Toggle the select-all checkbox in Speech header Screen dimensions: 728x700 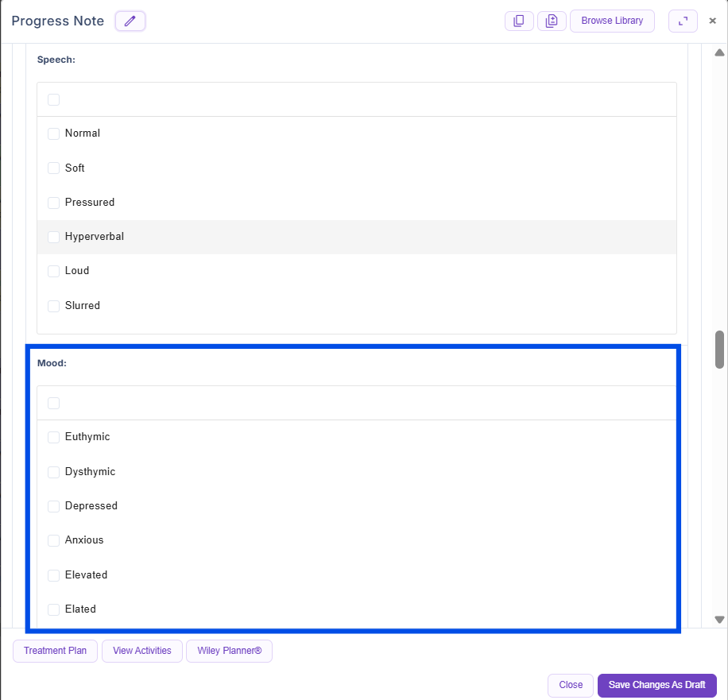click(x=54, y=99)
